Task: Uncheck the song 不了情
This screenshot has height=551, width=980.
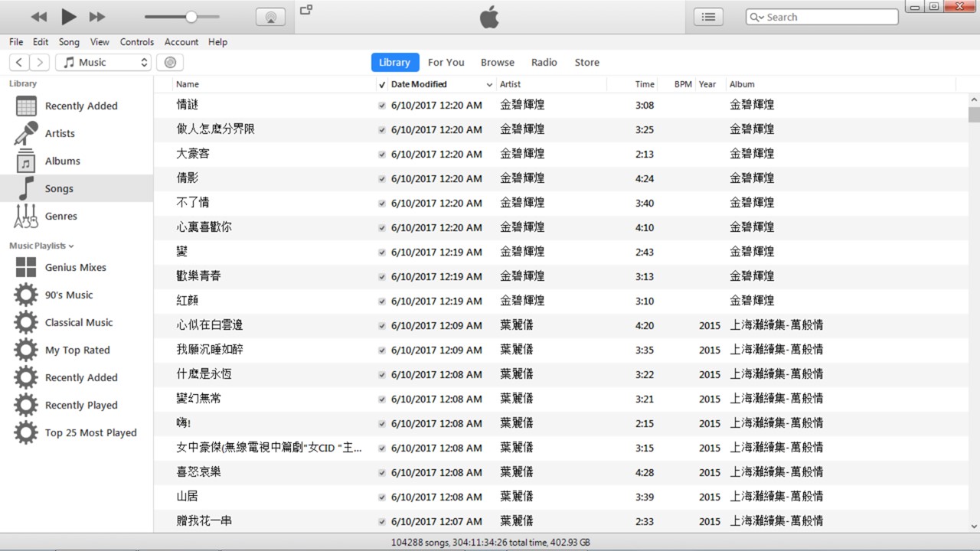Action: 382,204
